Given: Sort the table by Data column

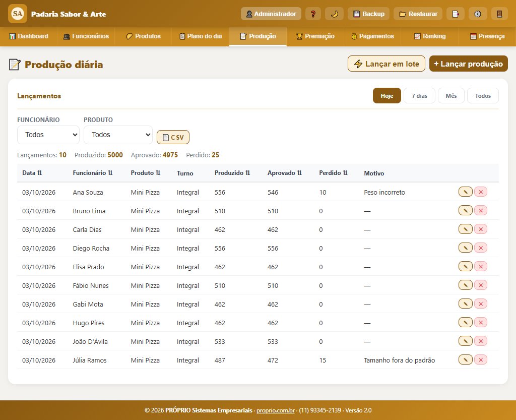Looking at the screenshot, I should [32, 173].
